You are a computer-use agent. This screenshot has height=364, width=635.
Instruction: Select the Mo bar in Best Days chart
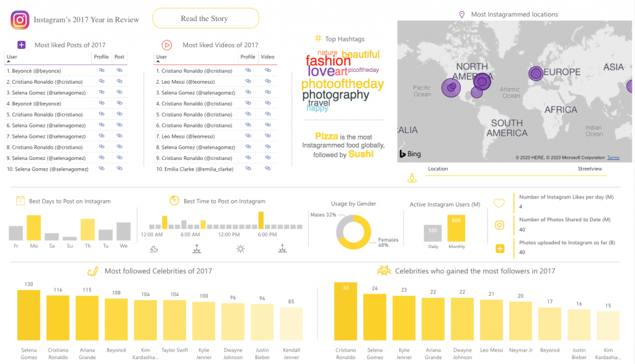click(33, 228)
